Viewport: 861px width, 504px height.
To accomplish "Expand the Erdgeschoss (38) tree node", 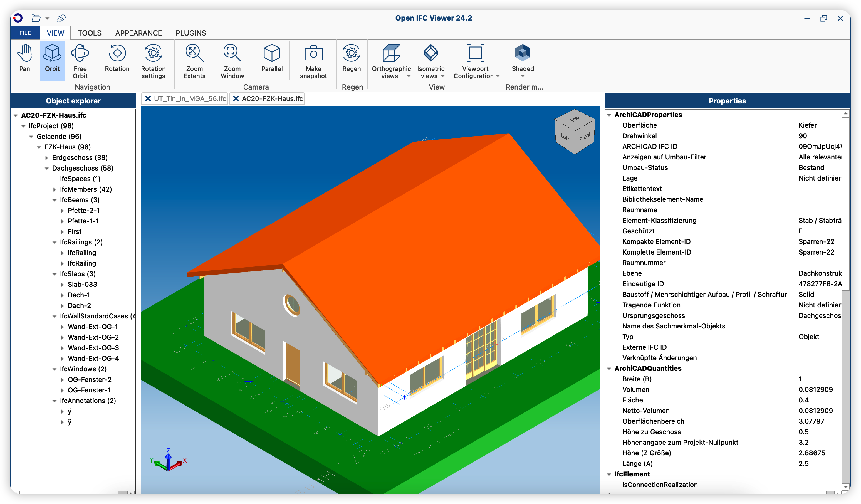I will pyautogui.click(x=47, y=158).
